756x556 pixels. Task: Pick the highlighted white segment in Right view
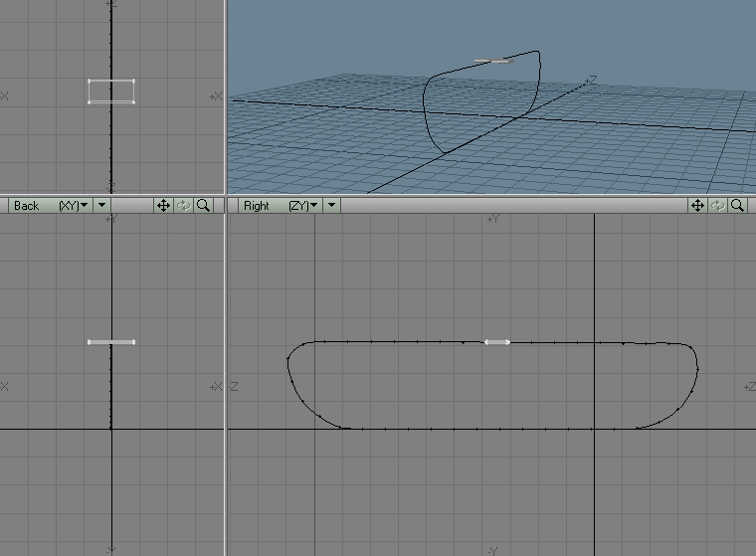coord(497,342)
